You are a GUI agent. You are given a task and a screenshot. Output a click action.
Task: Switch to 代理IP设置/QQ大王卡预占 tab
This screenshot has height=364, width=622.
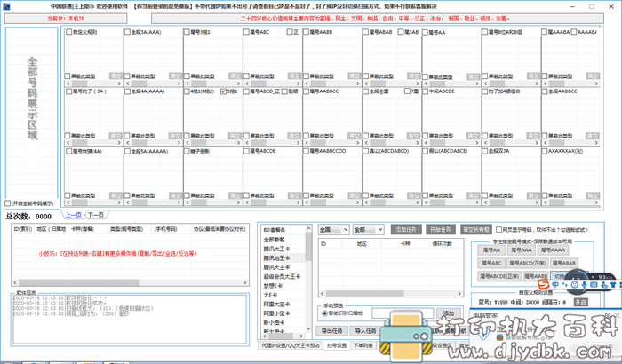(x=291, y=345)
